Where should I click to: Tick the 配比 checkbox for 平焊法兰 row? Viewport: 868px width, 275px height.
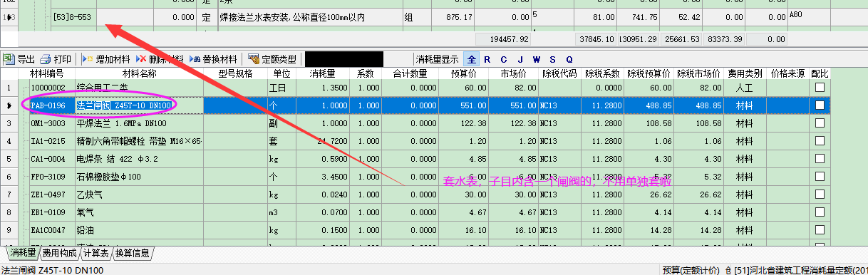[x=820, y=123]
